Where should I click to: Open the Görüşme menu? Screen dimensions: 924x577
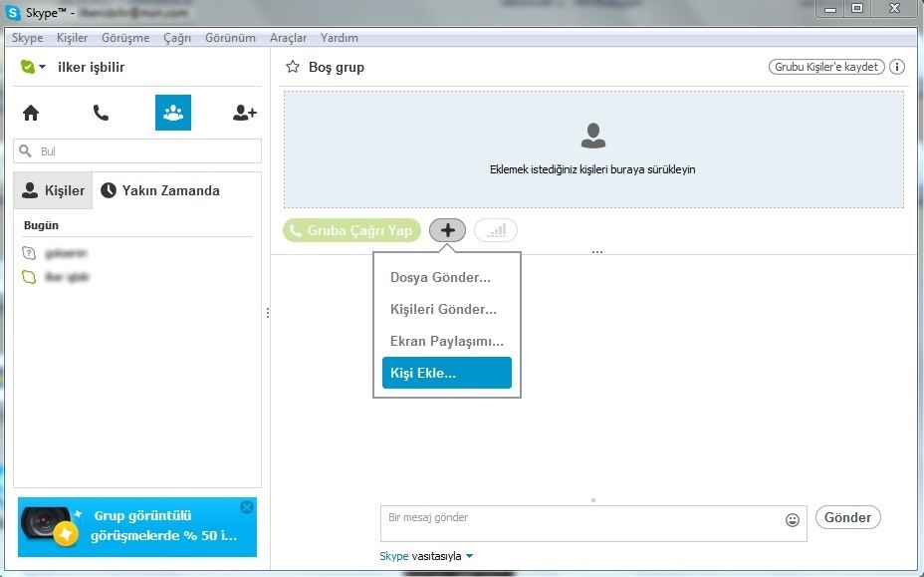click(125, 38)
